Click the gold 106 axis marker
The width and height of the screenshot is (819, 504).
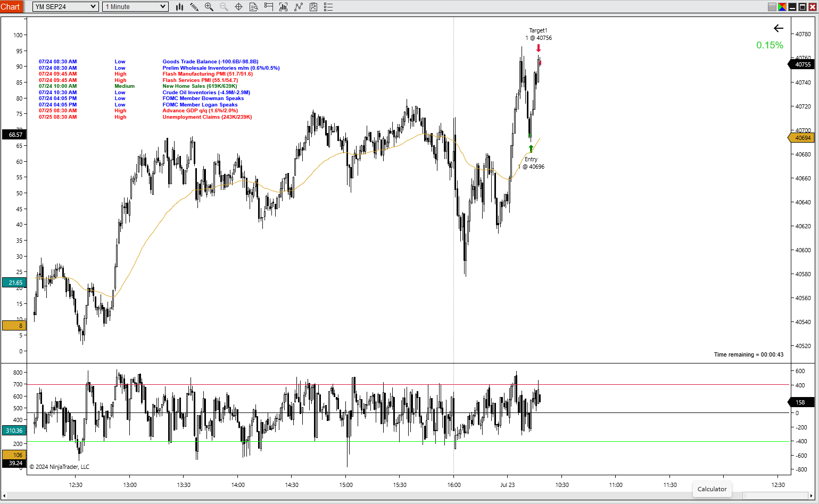(x=14, y=455)
